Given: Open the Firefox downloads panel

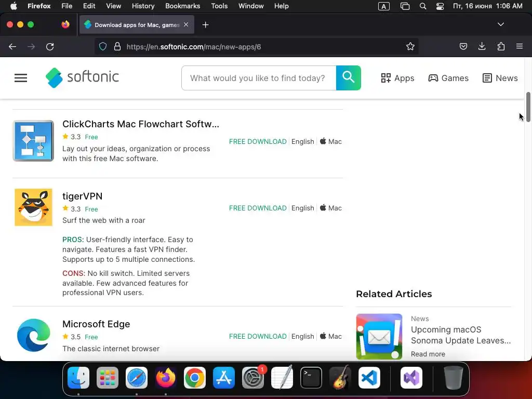Looking at the screenshot, I should [x=482, y=46].
